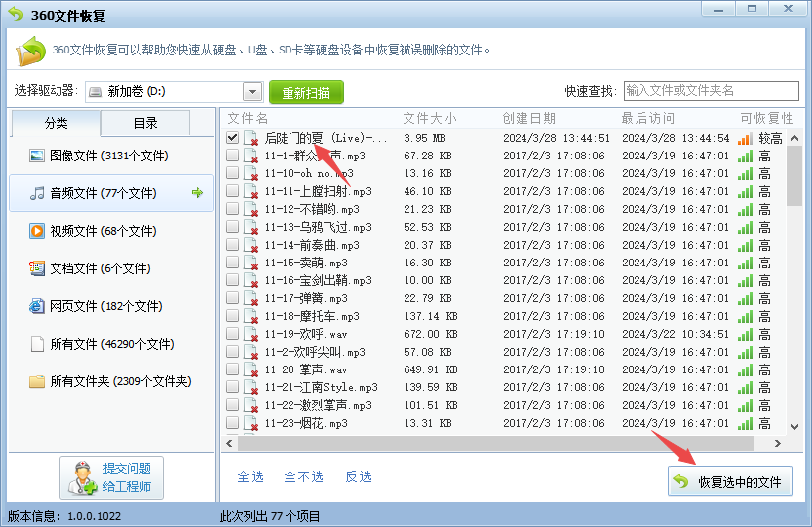This screenshot has height=527, width=812.
Task: Click the 新加卷 (D:) drive combo box
Action: [174, 92]
